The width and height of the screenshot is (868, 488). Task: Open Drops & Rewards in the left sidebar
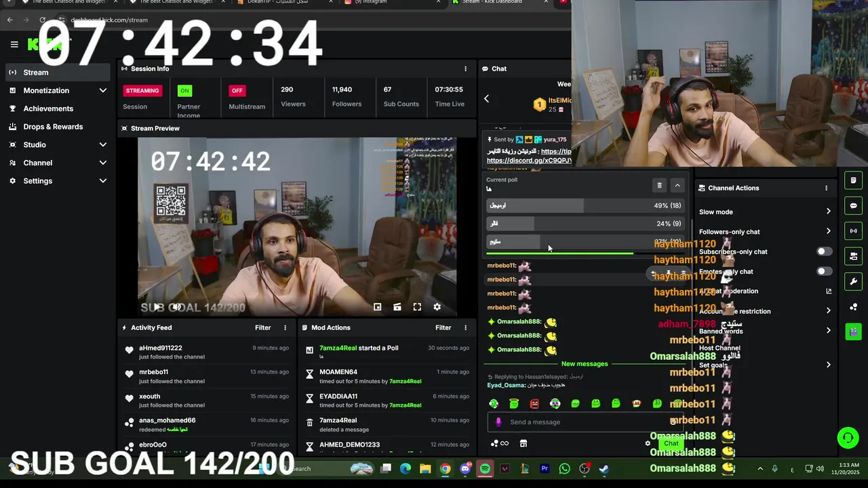pyautogui.click(x=58, y=127)
